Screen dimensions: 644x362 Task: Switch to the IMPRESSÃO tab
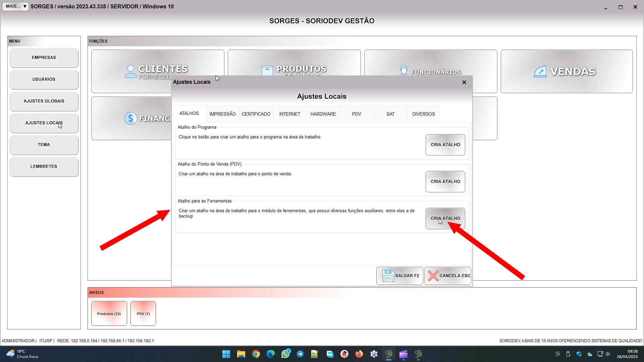click(223, 114)
